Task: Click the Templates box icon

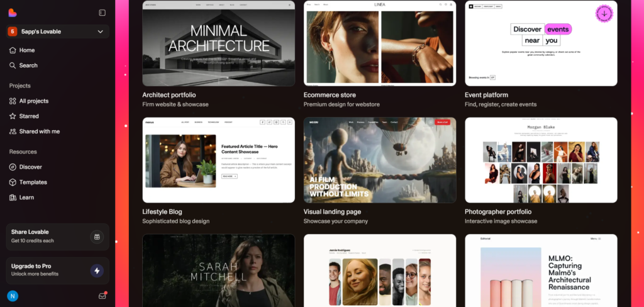Action: click(x=13, y=182)
